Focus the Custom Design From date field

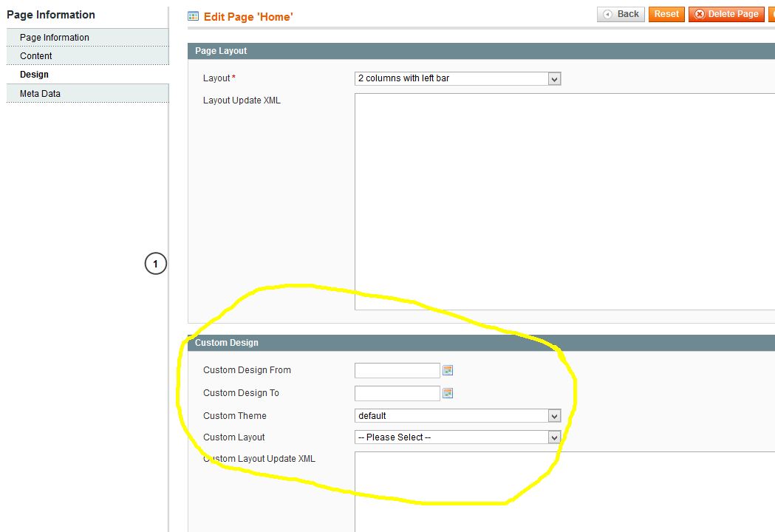(397, 370)
